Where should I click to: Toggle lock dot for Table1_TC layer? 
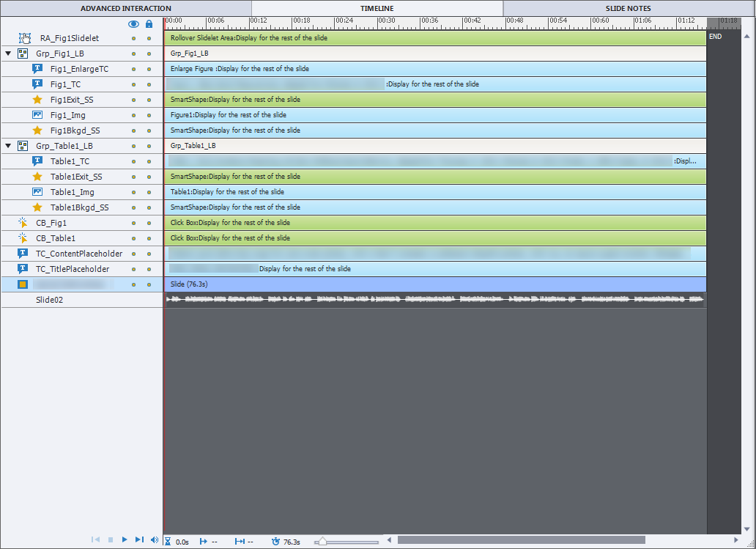149,162
